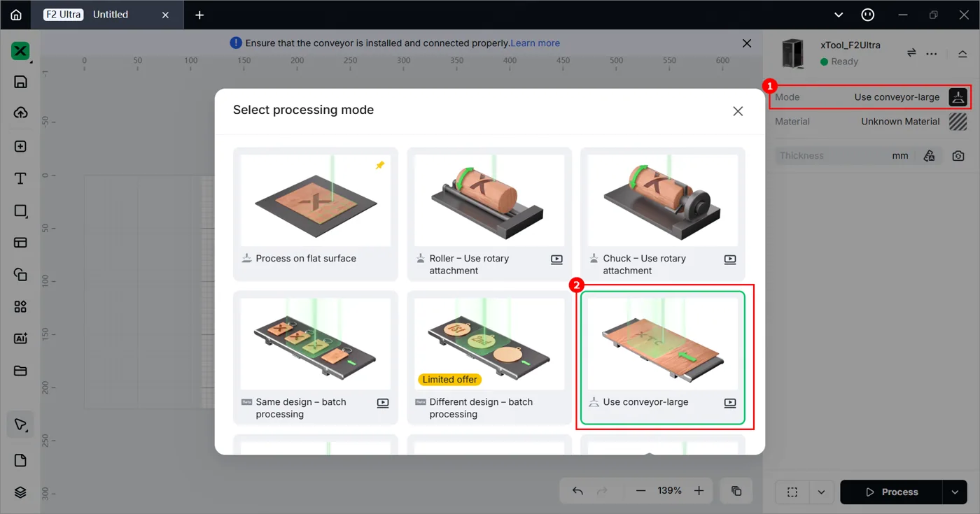The height and width of the screenshot is (514, 980).
Task: Open the layers icon in sidebar
Action: pyautogui.click(x=20, y=492)
